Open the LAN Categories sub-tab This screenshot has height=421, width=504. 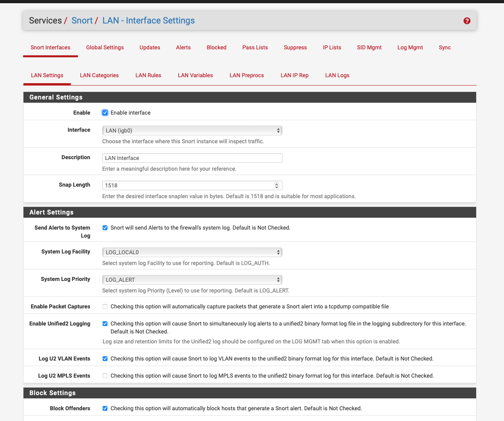coord(99,75)
